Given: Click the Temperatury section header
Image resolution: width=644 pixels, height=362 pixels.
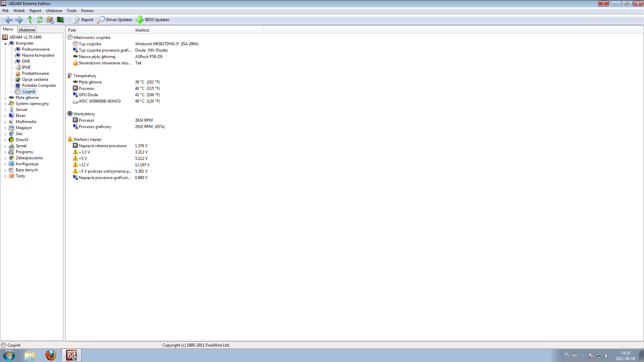Looking at the screenshot, I should [85, 76].
